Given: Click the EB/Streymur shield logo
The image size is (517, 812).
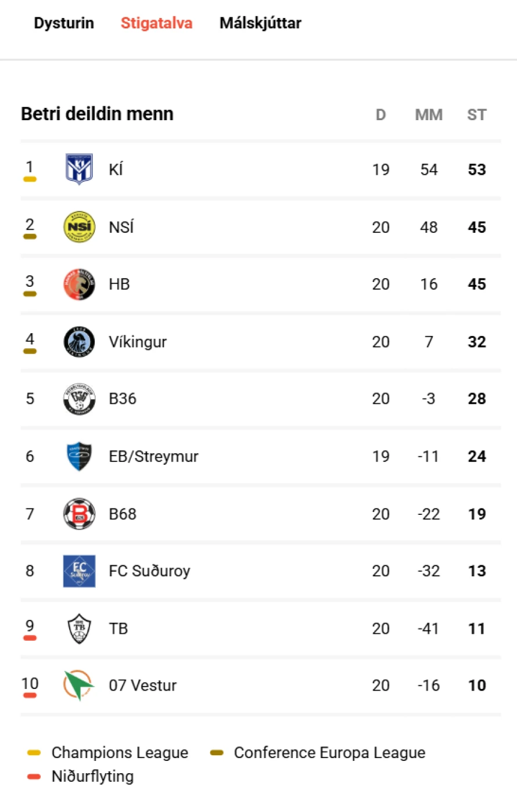Looking at the screenshot, I should [x=79, y=456].
